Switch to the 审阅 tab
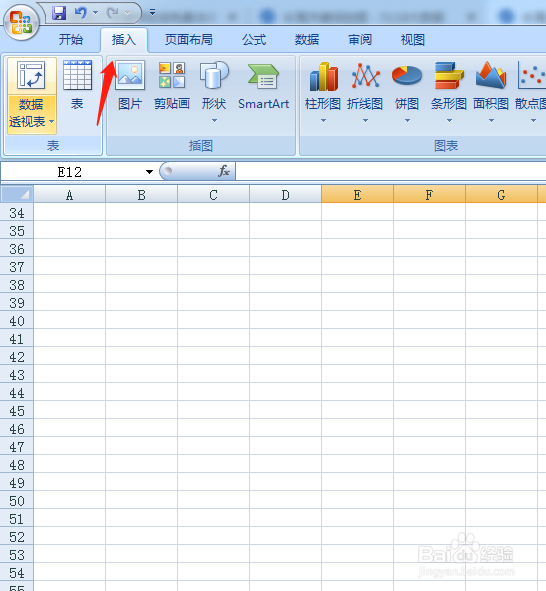546x591 pixels. coord(360,39)
